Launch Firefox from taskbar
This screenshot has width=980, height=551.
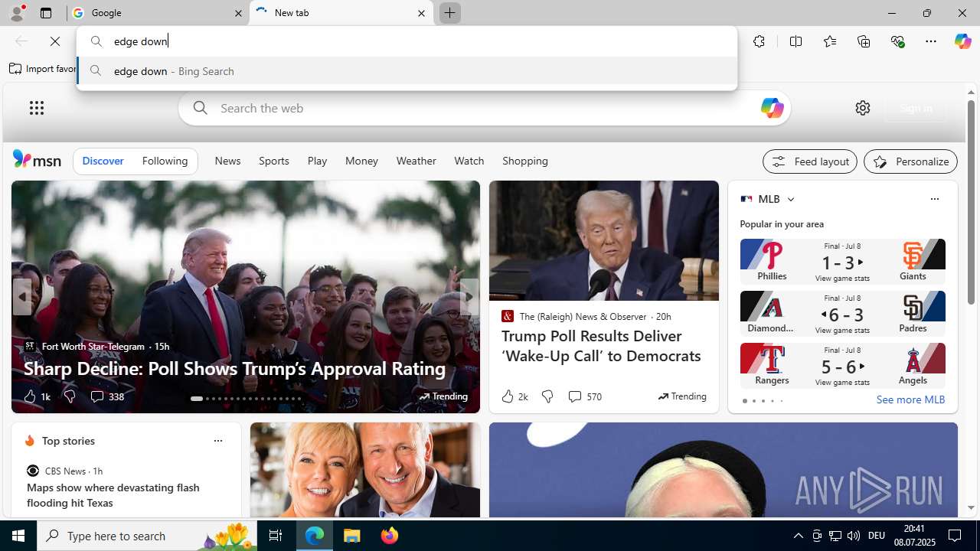[x=389, y=536]
